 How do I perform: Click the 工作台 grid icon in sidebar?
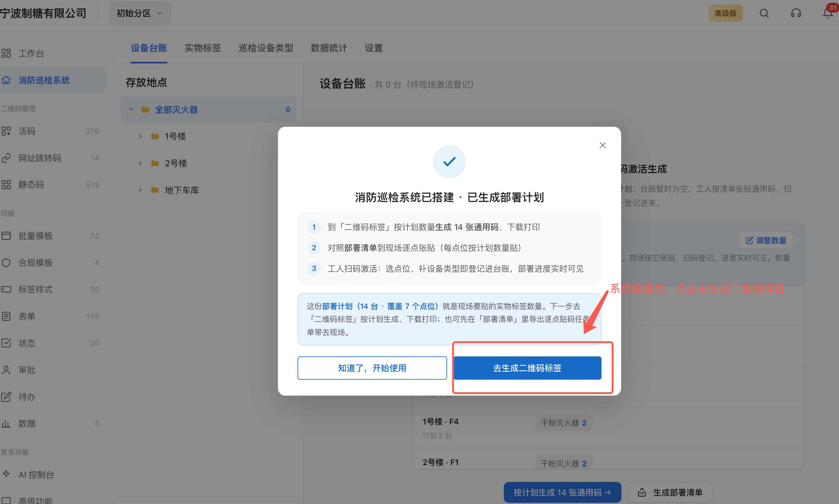[6, 53]
